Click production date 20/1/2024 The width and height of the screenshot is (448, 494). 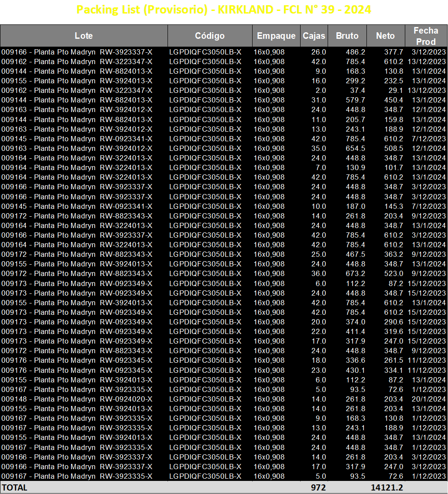click(x=429, y=399)
